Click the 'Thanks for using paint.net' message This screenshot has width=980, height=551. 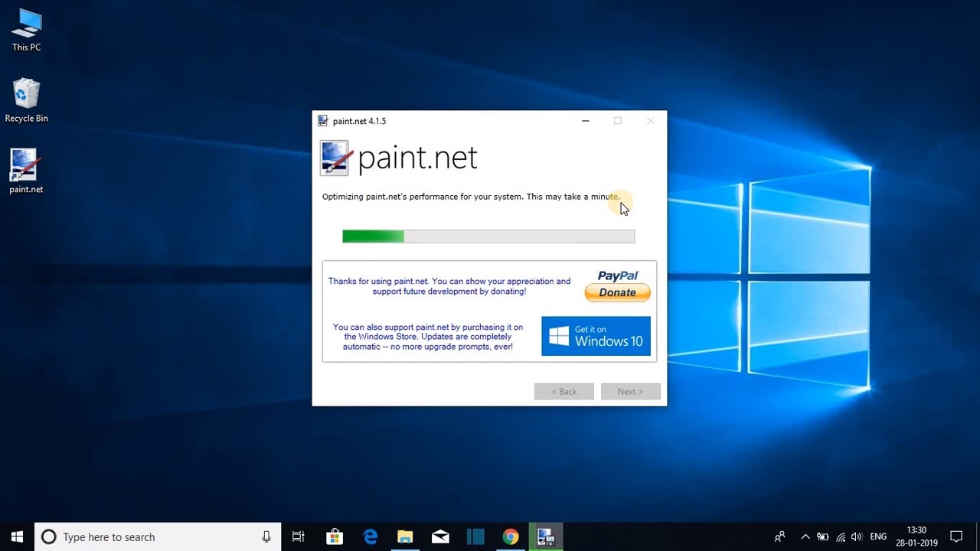click(449, 286)
